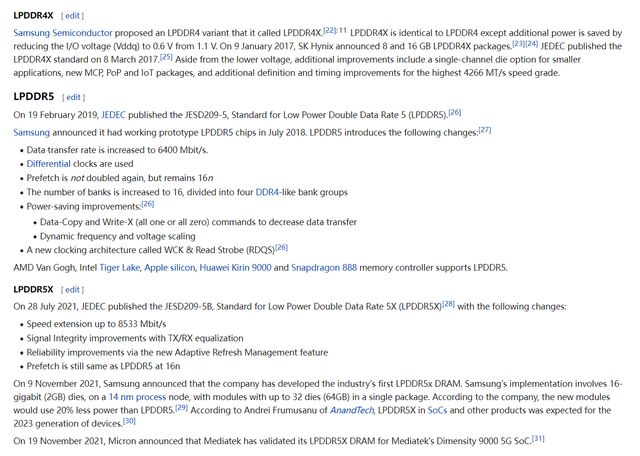Open the Samsung link about prototype chips
640x456 pixels.
pyautogui.click(x=31, y=132)
